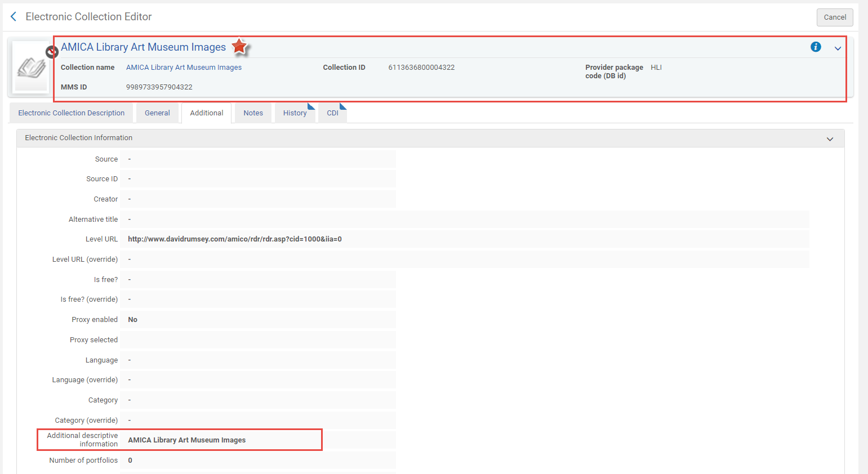Click the Source ID label
Screen dimensions: 868x474
pyautogui.click(x=102, y=179)
